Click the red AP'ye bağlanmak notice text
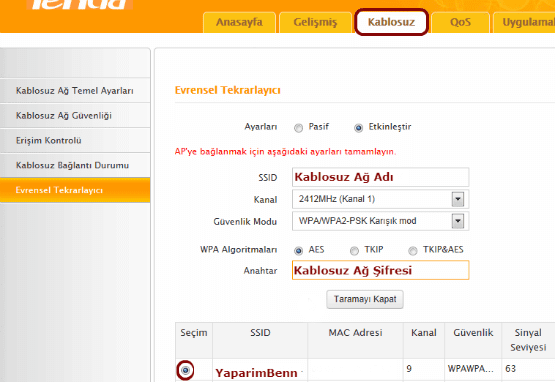555x382 pixels. (x=285, y=152)
